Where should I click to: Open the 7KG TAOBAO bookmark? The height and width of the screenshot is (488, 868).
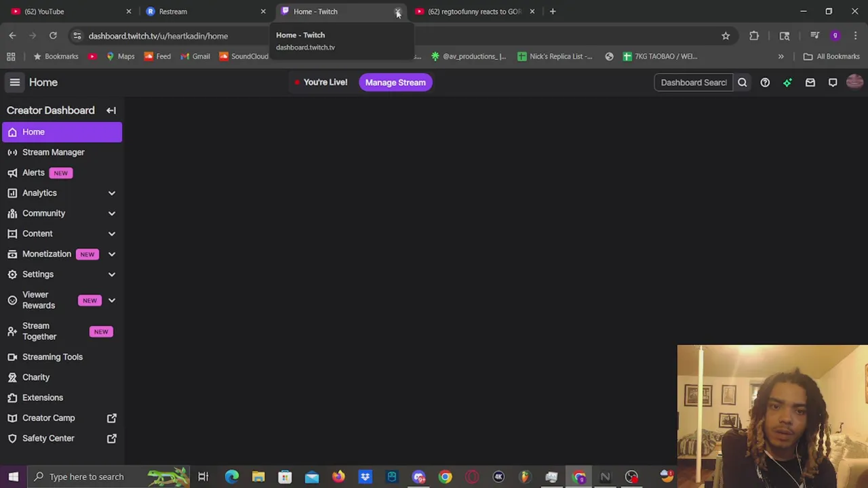pyautogui.click(x=660, y=56)
